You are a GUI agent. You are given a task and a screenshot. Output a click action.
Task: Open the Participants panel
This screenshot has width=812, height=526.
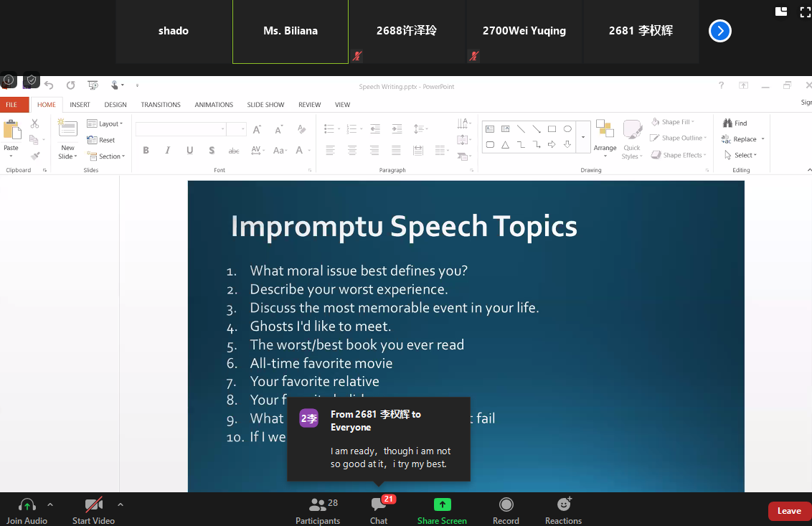317,504
